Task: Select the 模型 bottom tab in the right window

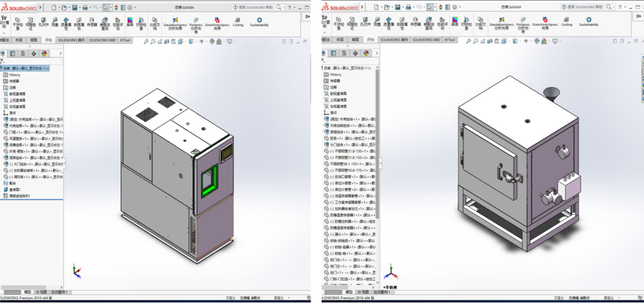Action: (x=349, y=292)
